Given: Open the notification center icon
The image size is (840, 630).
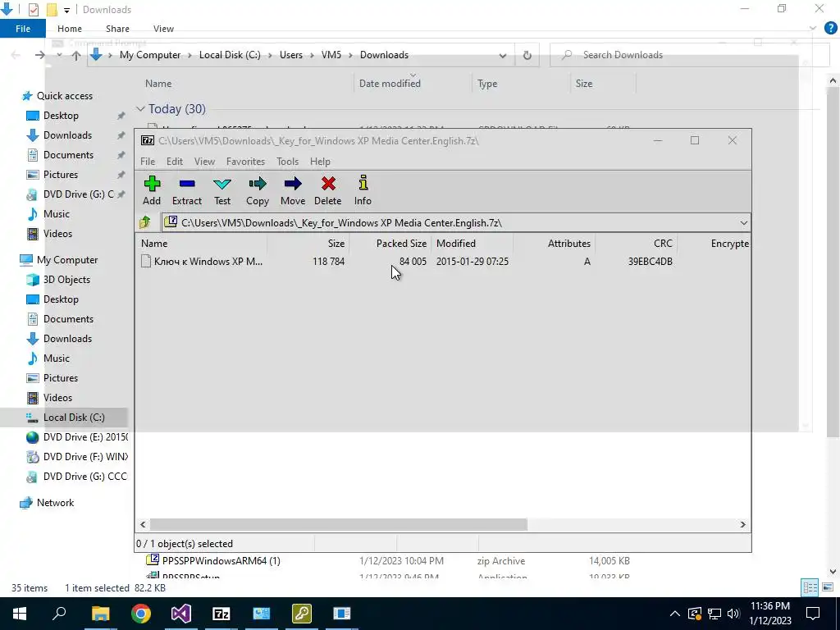Looking at the screenshot, I should coord(813,614).
